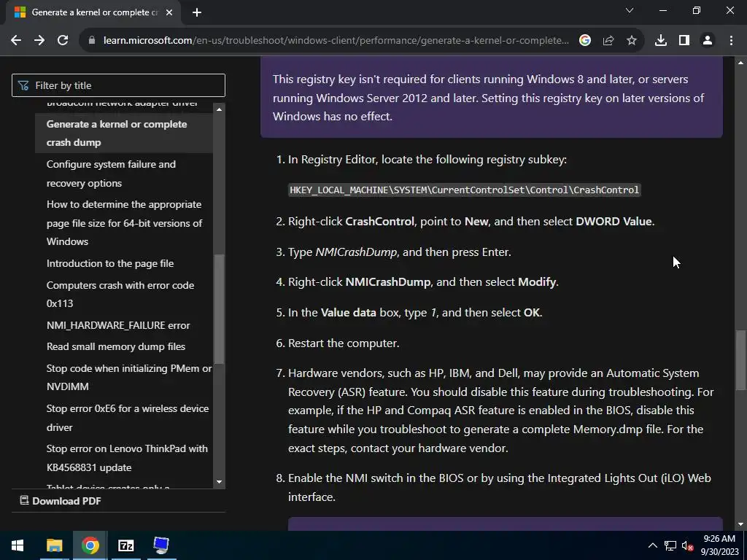This screenshot has width=747, height=560.
Task: Open volume tray icon
Action: point(687,545)
